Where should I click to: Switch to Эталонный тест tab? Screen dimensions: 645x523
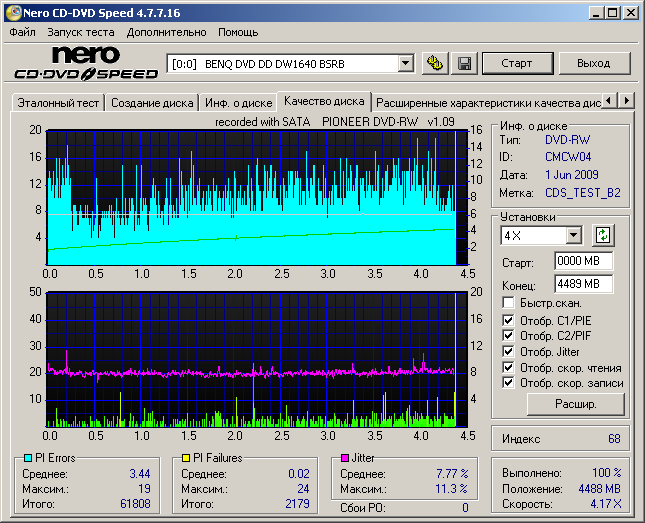(x=58, y=103)
